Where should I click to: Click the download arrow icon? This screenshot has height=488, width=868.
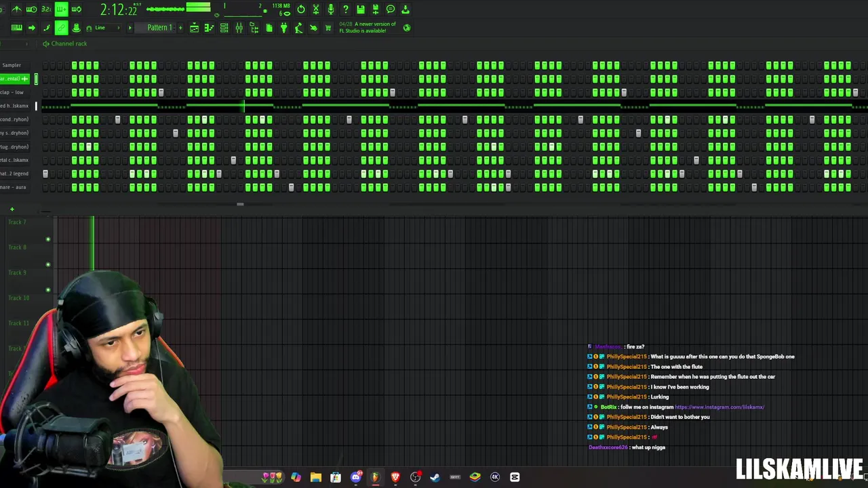coord(406,9)
